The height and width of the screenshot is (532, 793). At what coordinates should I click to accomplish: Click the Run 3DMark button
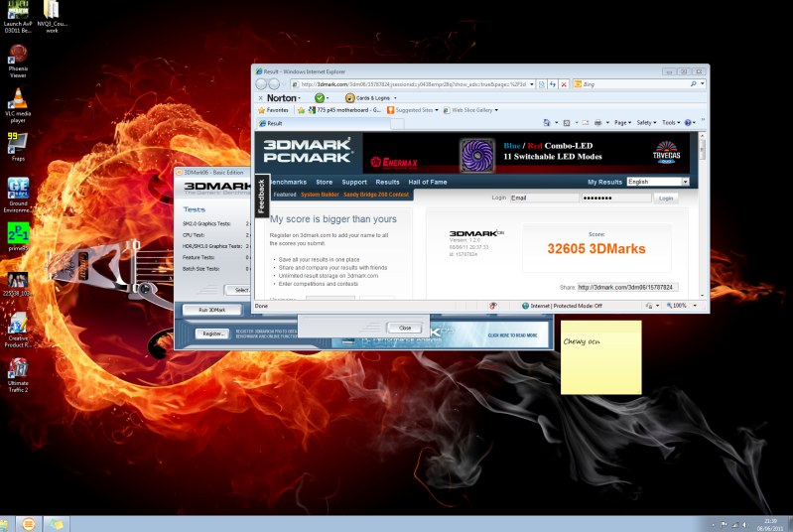tap(212, 310)
